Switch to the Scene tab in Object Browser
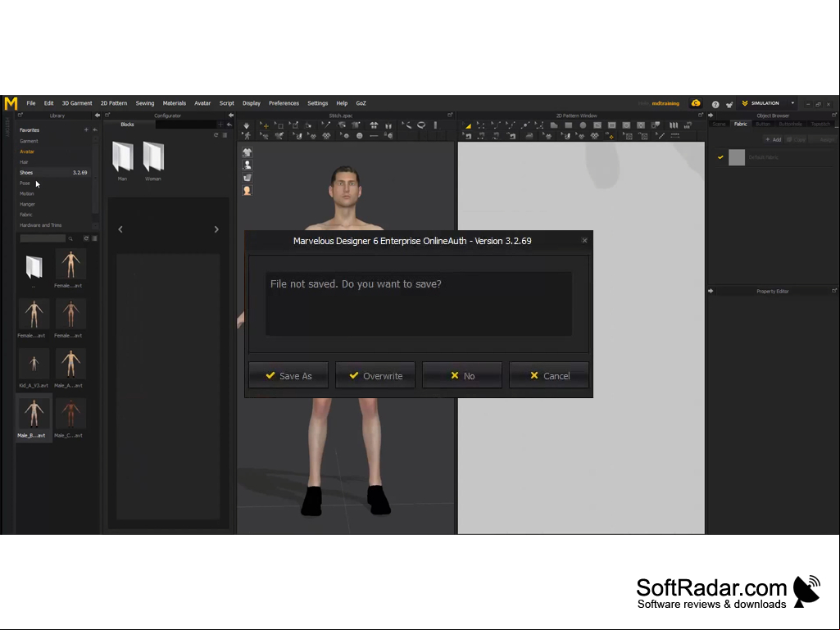840x630 pixels. point(719,125)
